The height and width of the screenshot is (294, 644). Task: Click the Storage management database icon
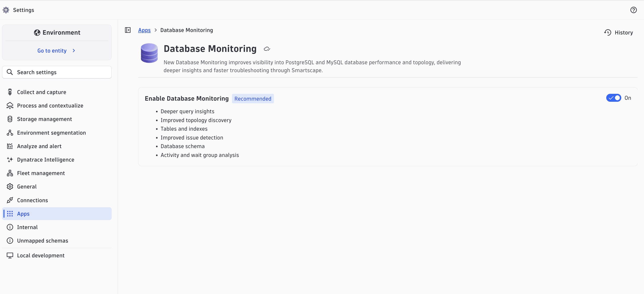10,119
